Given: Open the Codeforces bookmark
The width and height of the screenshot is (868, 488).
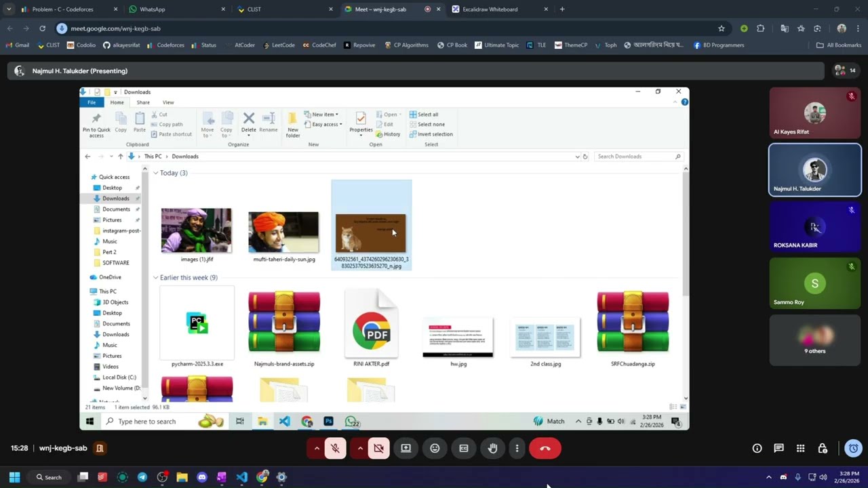Looking at the screenshot, I should [165, 45].
